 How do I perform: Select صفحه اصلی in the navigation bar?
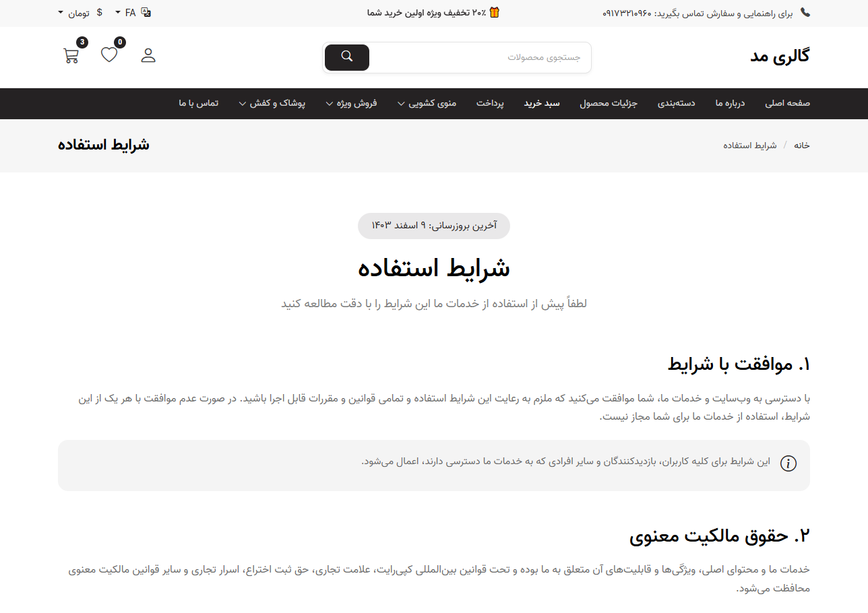pyautogui.click(x=787, y=103)
